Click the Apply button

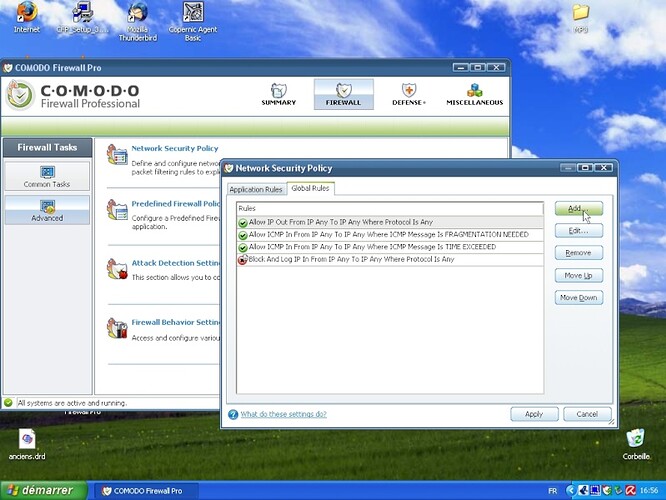[534, 414]
